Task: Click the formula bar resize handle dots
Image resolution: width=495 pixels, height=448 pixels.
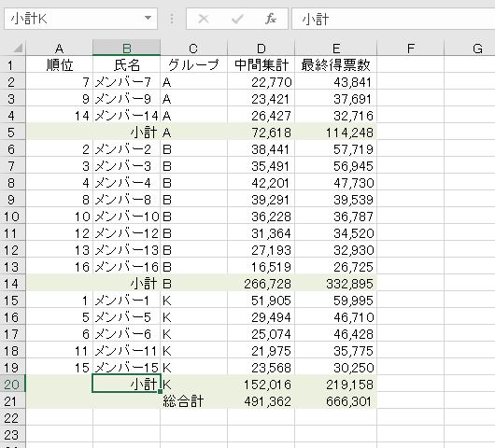Action: [172, 19]
